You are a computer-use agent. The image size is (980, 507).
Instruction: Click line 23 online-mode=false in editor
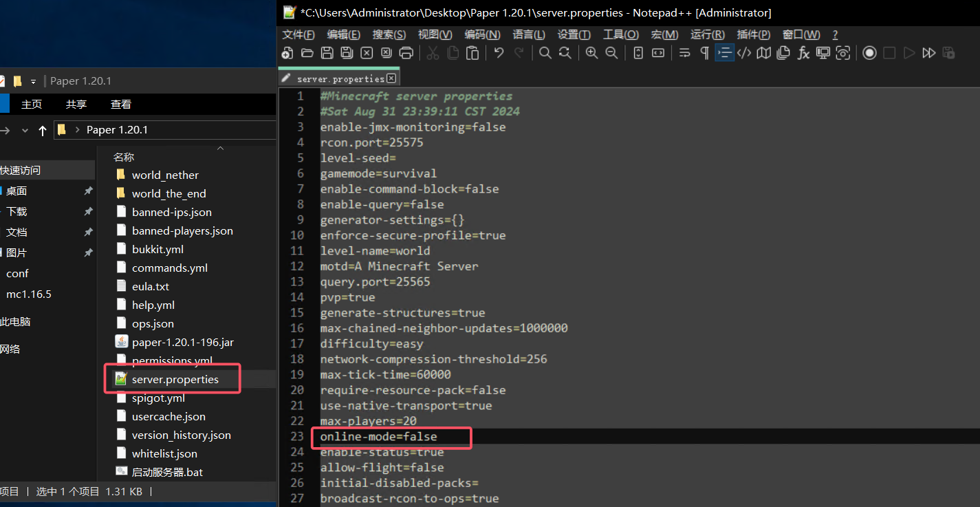[378, 436]
